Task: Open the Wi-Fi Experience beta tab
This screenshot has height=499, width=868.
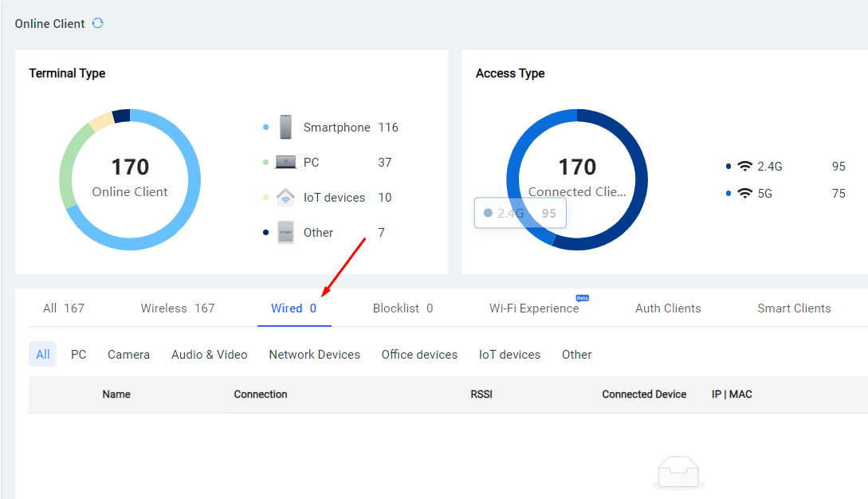Action: [534, 308]
